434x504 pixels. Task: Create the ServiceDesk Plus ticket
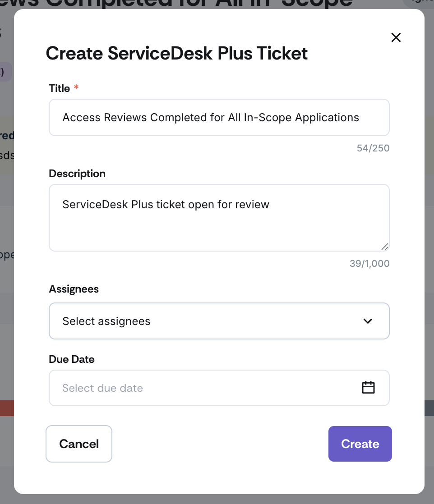(360, 444)
